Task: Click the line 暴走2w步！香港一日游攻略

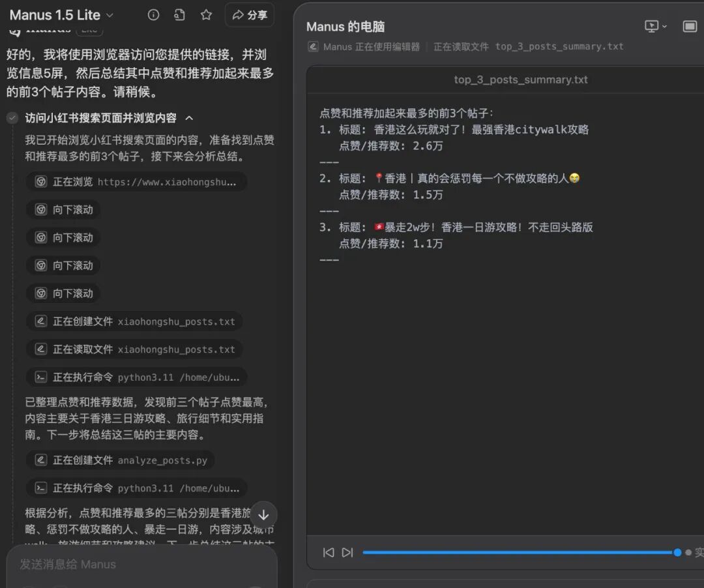Action: [483, 228]
